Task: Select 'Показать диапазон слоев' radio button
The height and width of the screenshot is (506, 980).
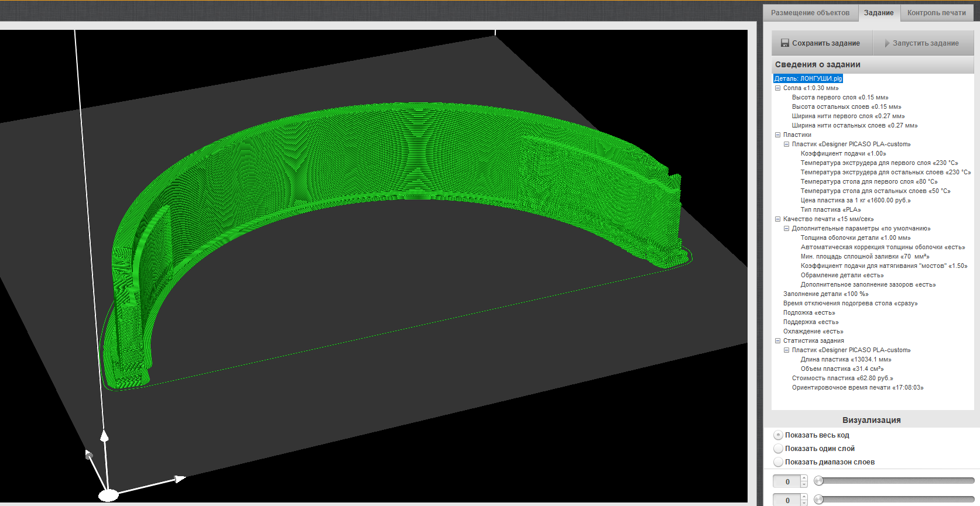Action: click(x=778, y=462)
